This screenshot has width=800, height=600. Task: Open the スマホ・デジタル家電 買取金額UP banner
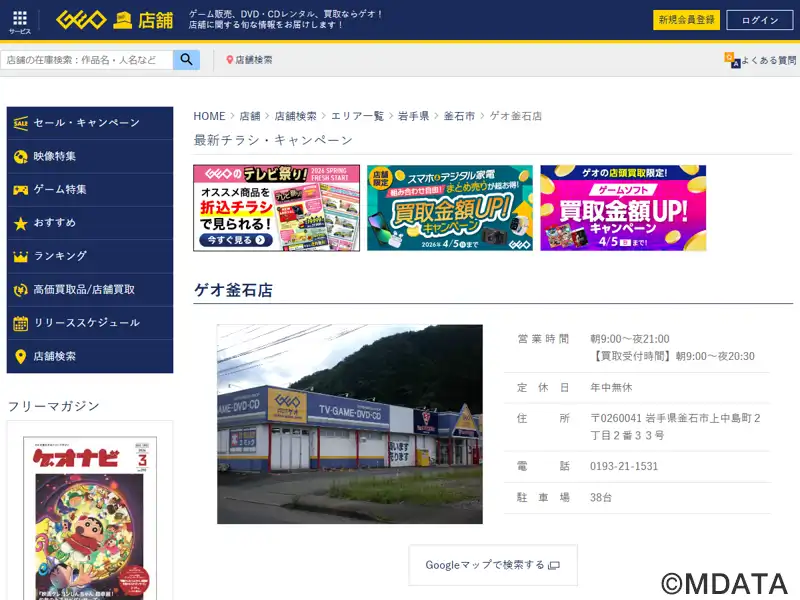pos(450,208)
